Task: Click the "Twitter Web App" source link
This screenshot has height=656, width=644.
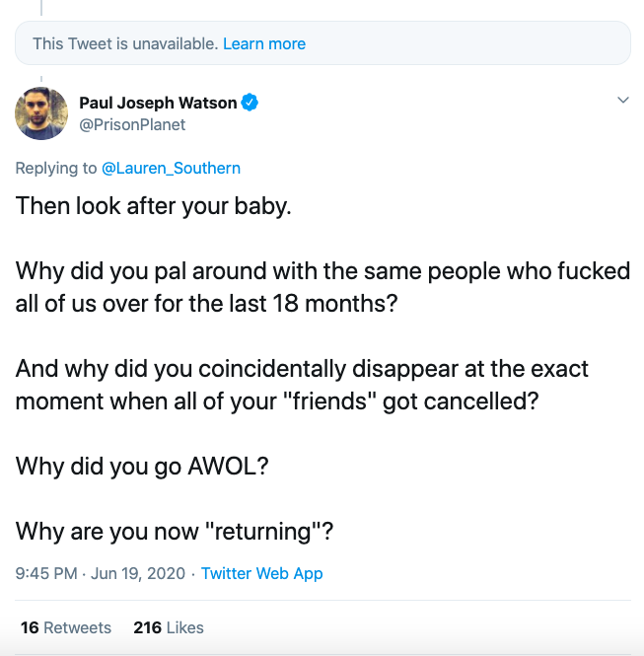Action: coord(261,573)
